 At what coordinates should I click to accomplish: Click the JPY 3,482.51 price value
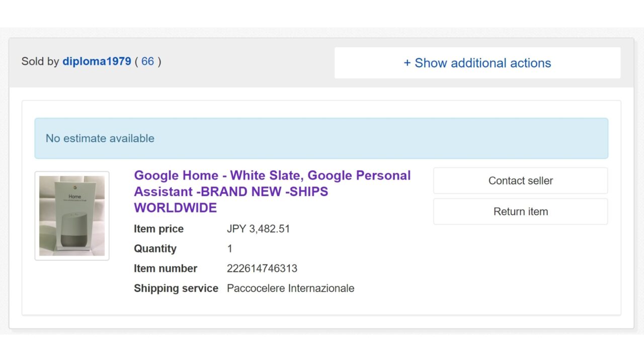[259, 229]
